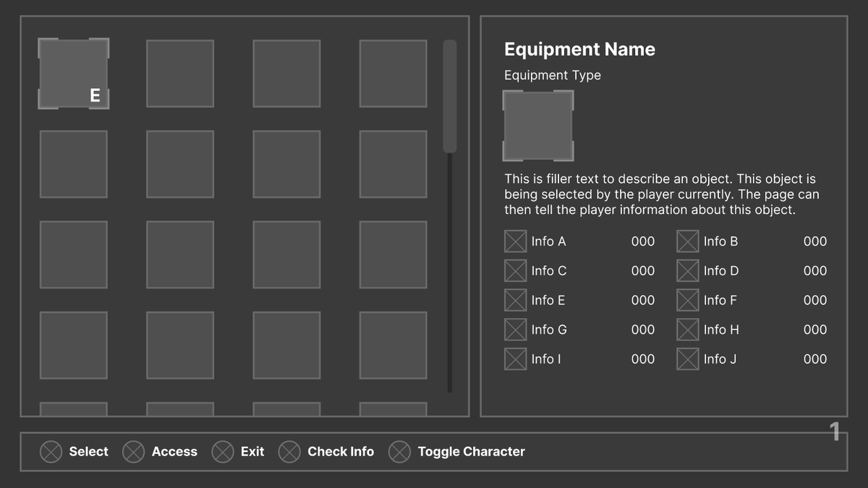Click the Info D label text
The height and width of the screenshot is (488, 868).
[x=721, y=270]
